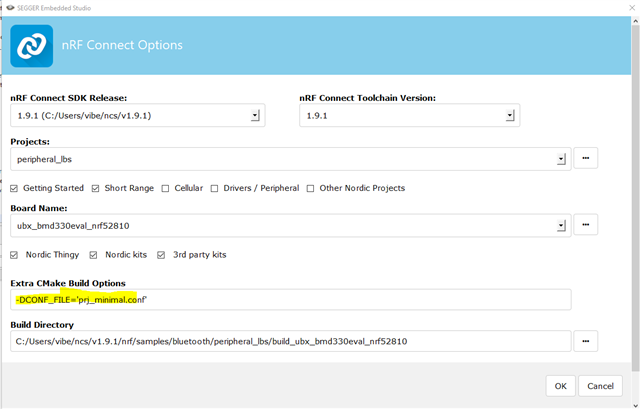Image resolution: width=640 pixels, height=409 pixels.
Task: Browse boards using the ellipsis button
Action: (586, 226)
